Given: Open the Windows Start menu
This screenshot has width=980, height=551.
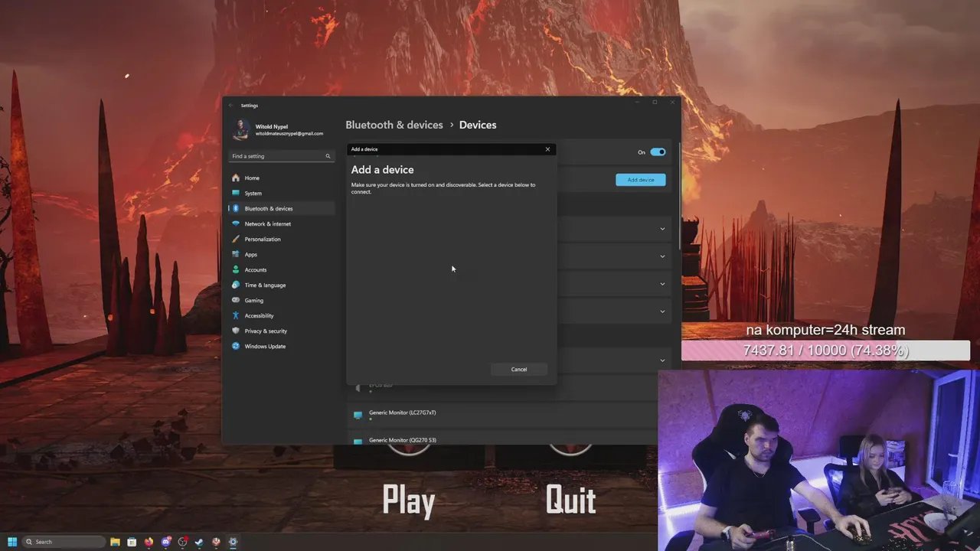Looking at the screenshot, I should [12, 542].
